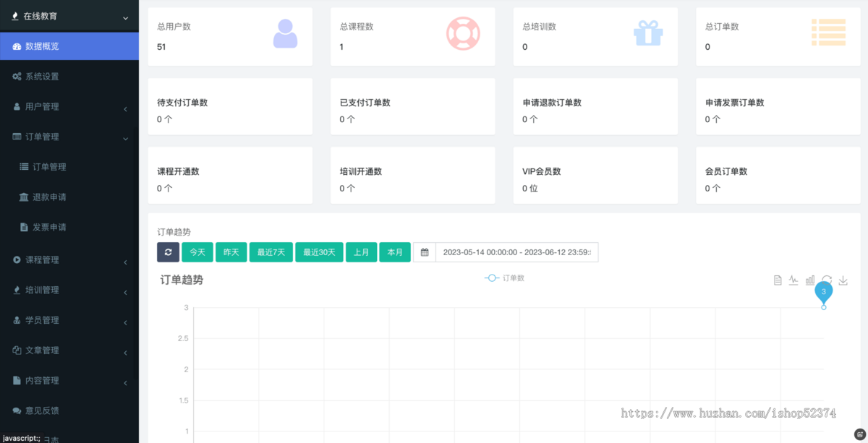Click the user avatar icon on the 总用户数 card
Viewport: 868px width, 443px height.
pos(285,33)
